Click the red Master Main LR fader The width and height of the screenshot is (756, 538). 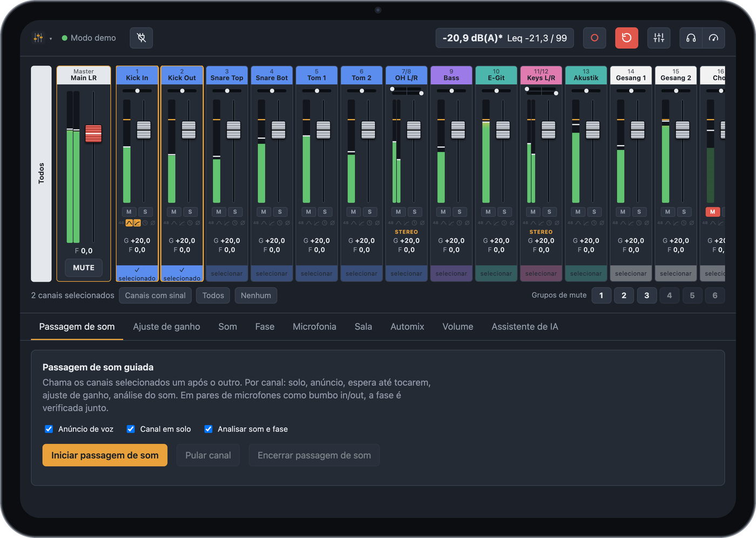(93, 133)
